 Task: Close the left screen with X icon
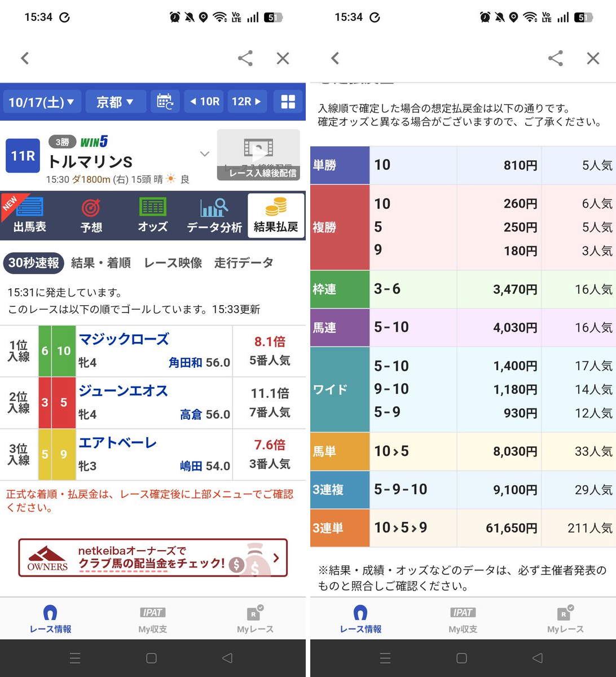click(x=283, y=58)
